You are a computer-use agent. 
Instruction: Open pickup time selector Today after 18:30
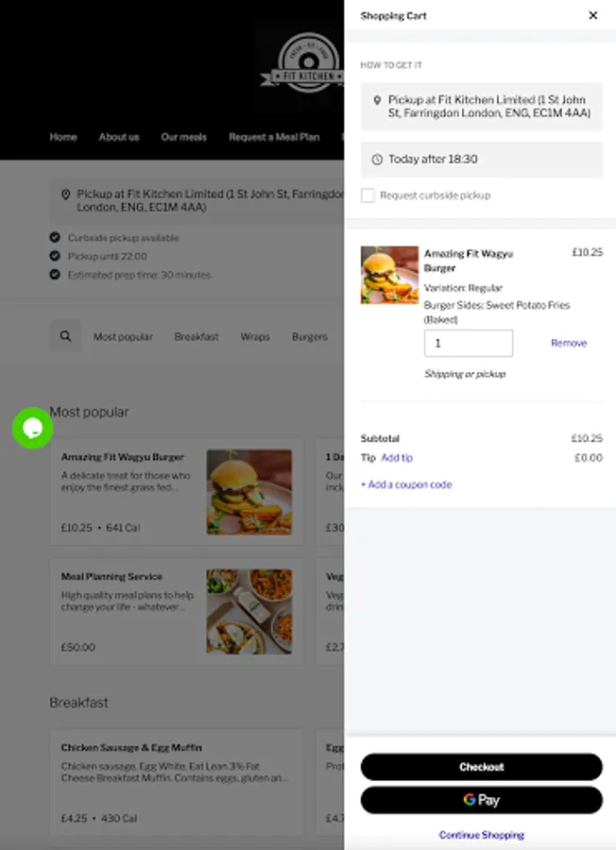[482, 160]
